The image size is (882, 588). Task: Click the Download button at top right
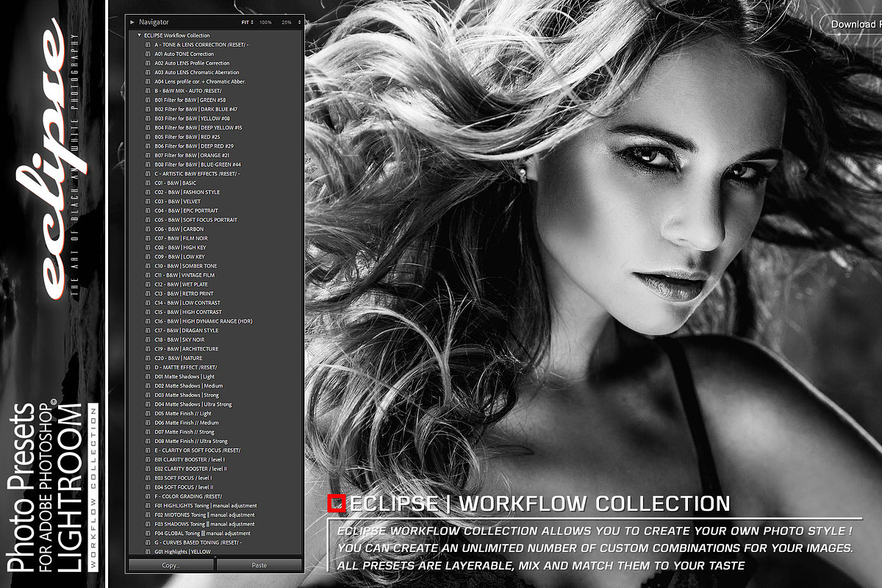click(853, 24)
